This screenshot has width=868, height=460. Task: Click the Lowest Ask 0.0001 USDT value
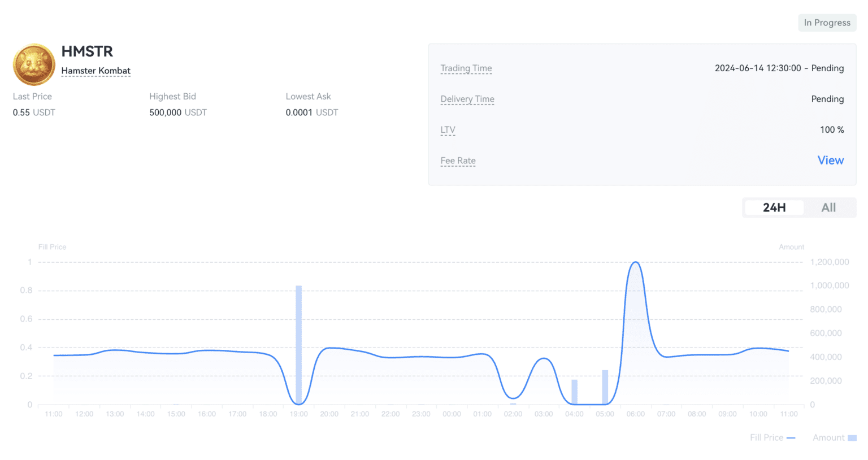coord(311,112)
